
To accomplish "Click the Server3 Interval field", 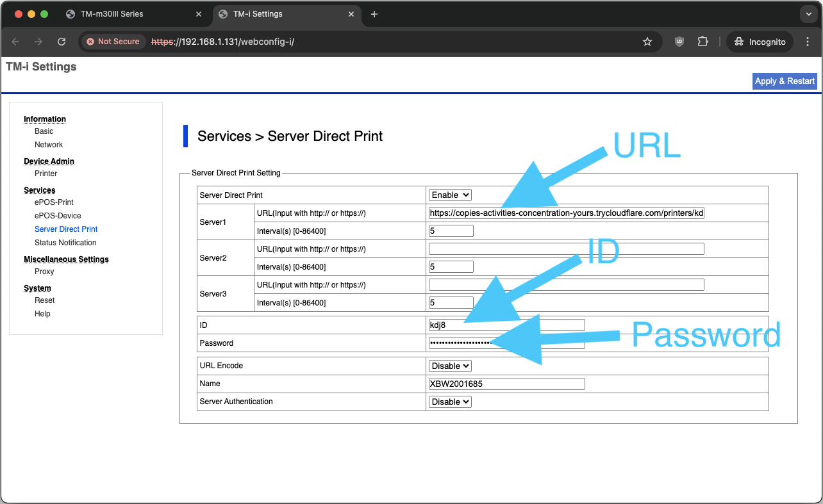I will [x=451, y=303].
